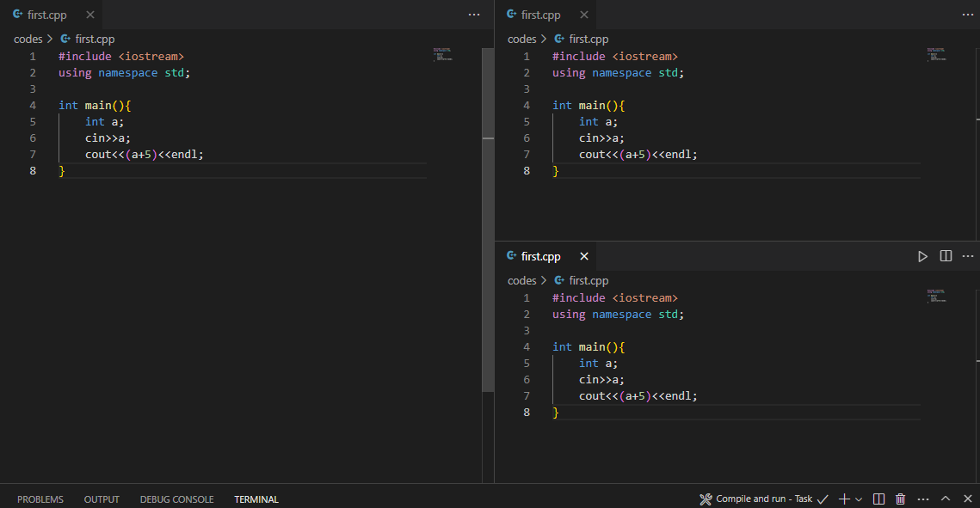Click 'using namespace std;' in bottom-right editor
This screenshot has width=980, height=508.
pyautogui.click(x=618, y=315)
